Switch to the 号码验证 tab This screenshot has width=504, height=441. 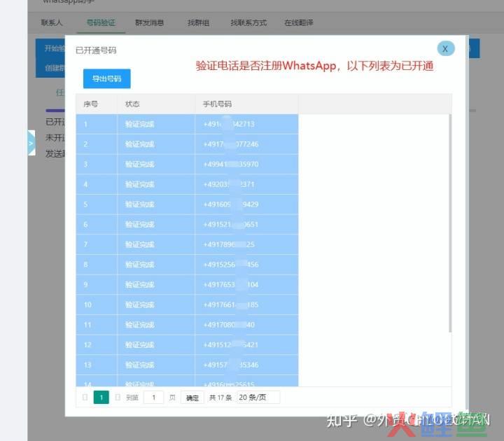tap(101, 22)
